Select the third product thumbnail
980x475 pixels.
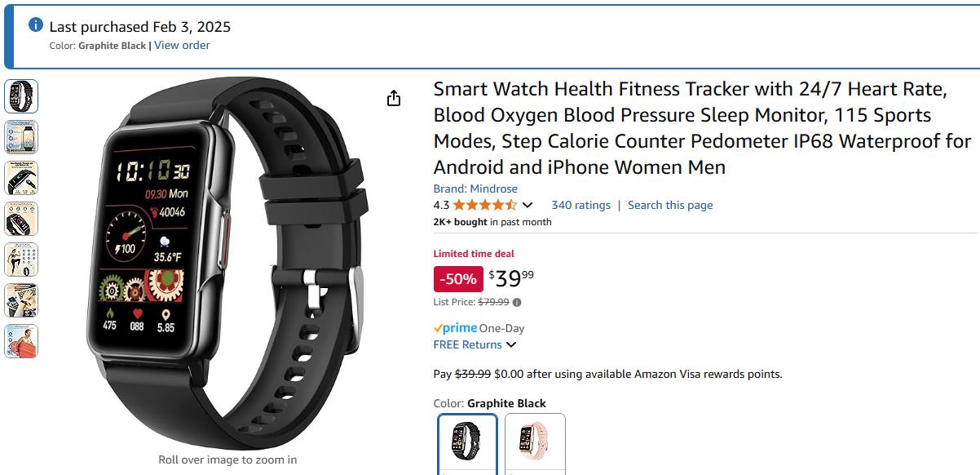(x=21, y=178)
